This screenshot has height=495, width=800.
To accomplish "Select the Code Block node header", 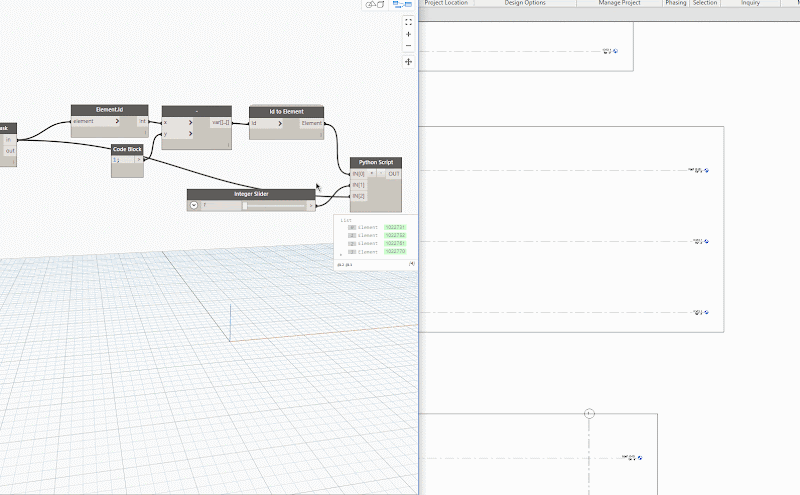I will tap(127, 150).
